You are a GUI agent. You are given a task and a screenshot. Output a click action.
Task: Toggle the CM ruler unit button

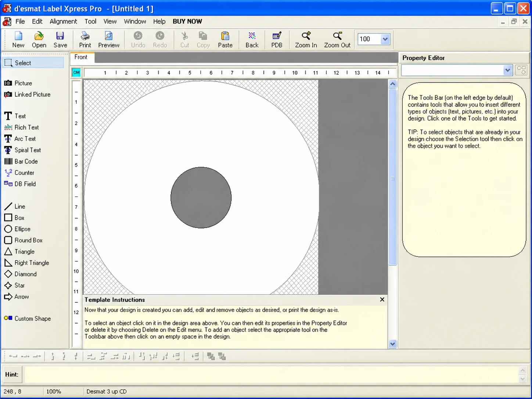[76, 72]
